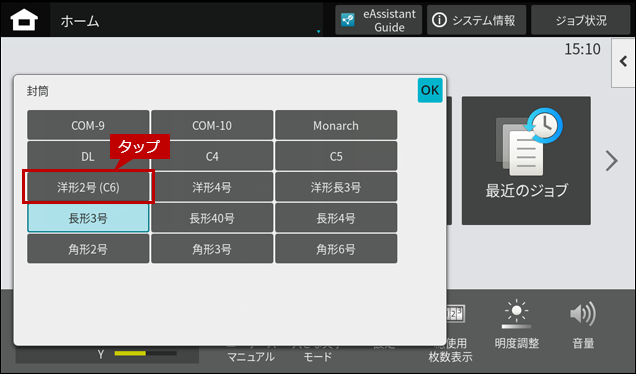The width and height of the screenshot is (636, 374).
Task: Select the 洋形2号 (C6) envelope size
Action: coord(88,187)
